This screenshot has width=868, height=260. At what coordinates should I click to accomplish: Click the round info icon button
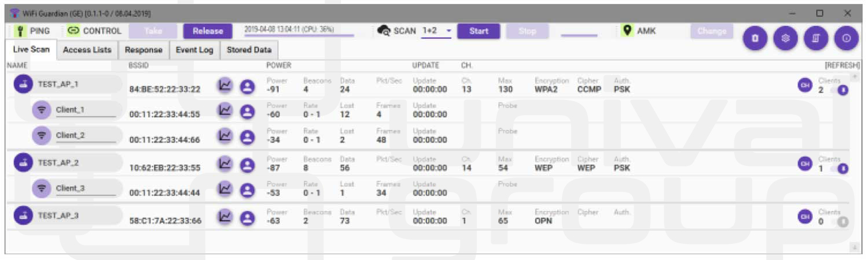tap(846, 38)
